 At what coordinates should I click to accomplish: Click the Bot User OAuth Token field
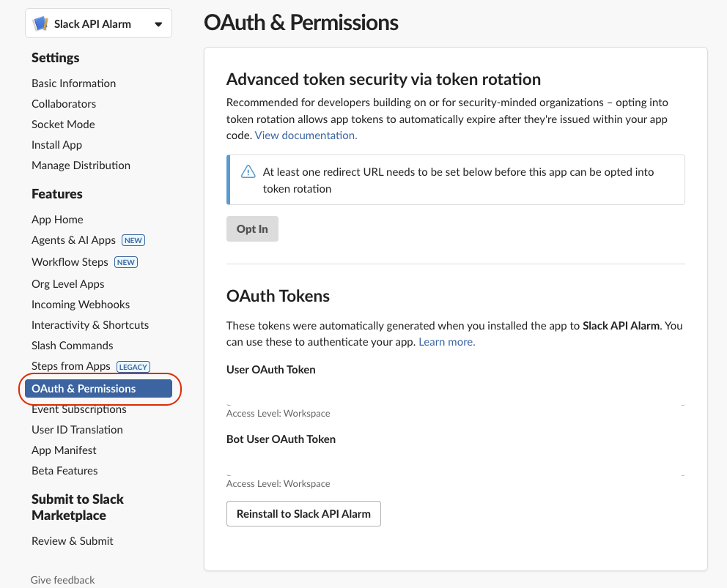pyautogui.click(x=456, y=463)
